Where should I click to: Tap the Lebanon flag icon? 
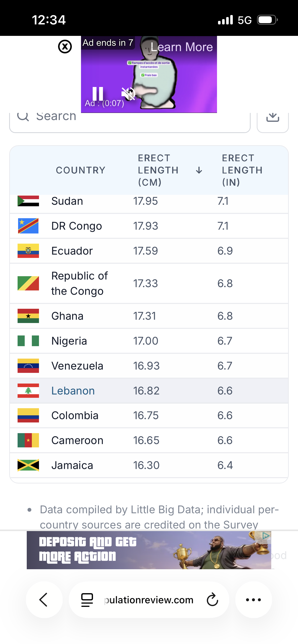click(28, 391)
